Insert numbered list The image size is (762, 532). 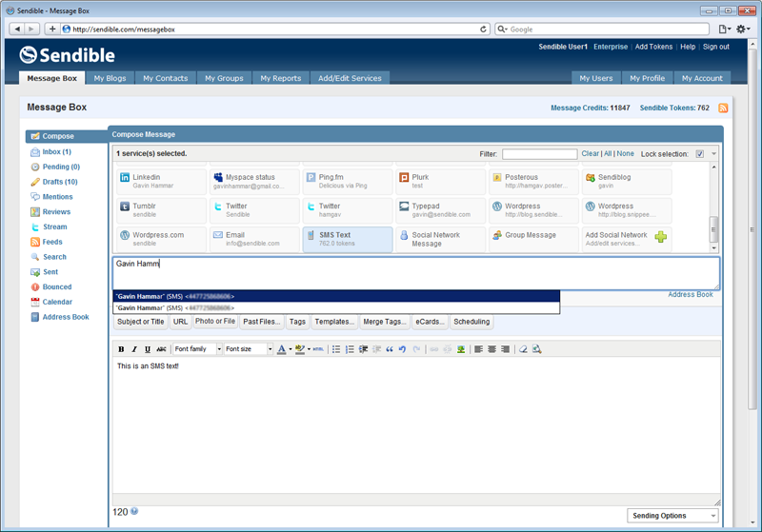(x=350, y=349)
